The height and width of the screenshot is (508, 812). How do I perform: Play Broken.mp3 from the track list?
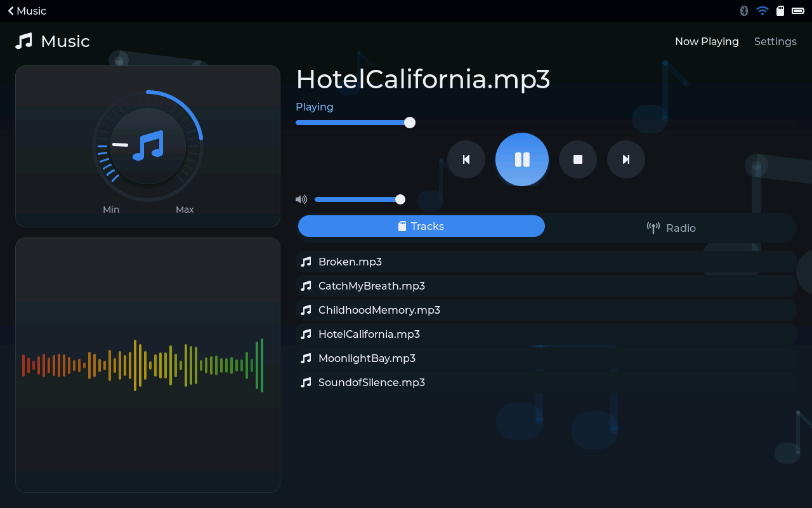(546, 262)
